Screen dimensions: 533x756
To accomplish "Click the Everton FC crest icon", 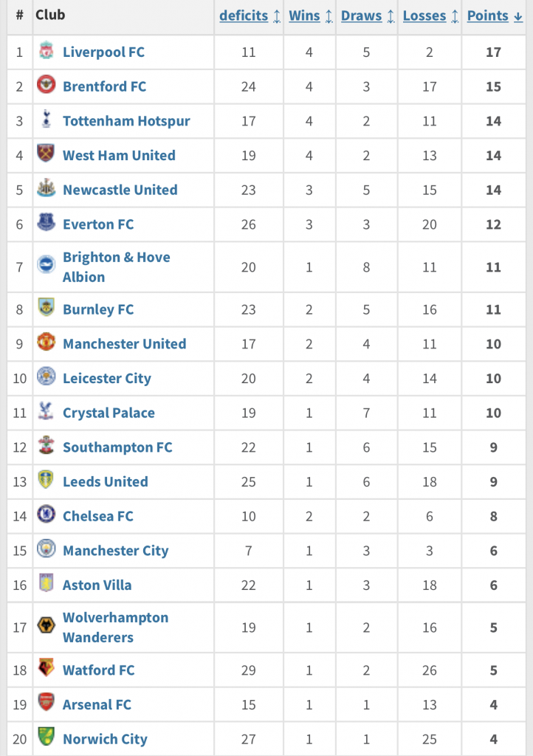I will click(46, 223).
